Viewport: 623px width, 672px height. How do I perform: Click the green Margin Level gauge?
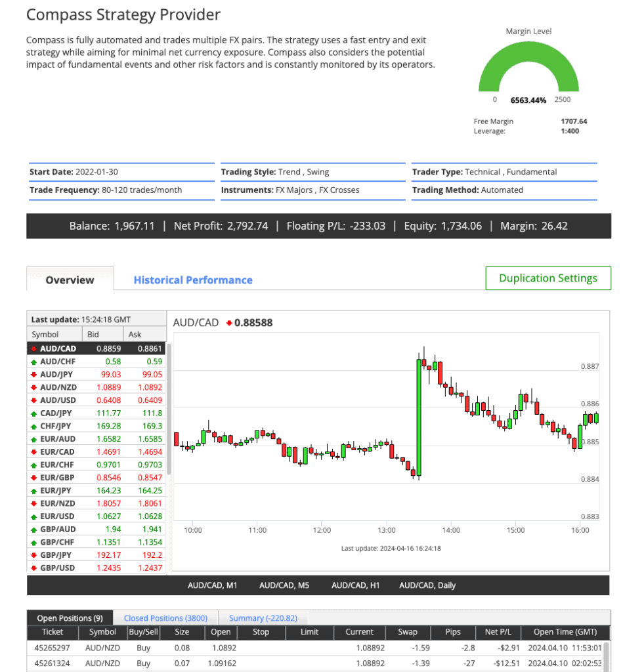click(x=528, y=66)
